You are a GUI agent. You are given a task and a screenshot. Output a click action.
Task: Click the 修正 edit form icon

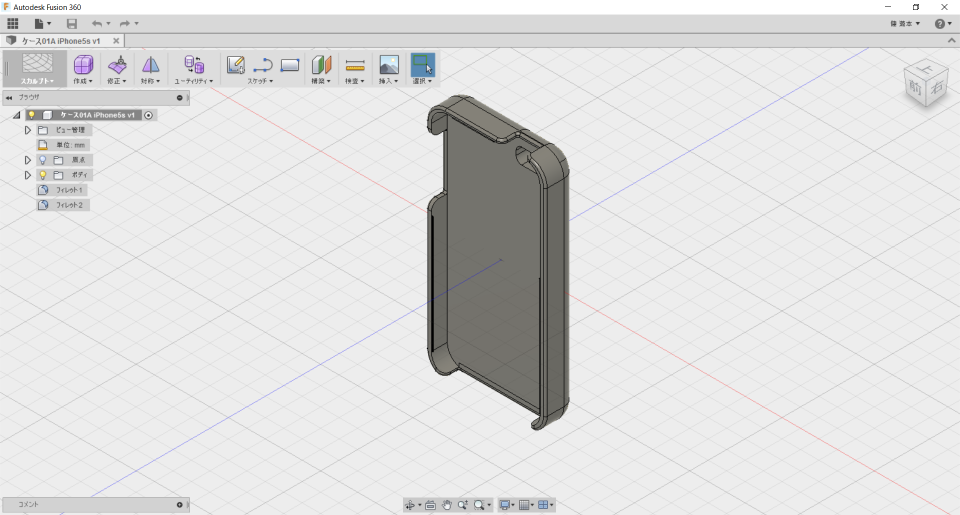[117, 64]
